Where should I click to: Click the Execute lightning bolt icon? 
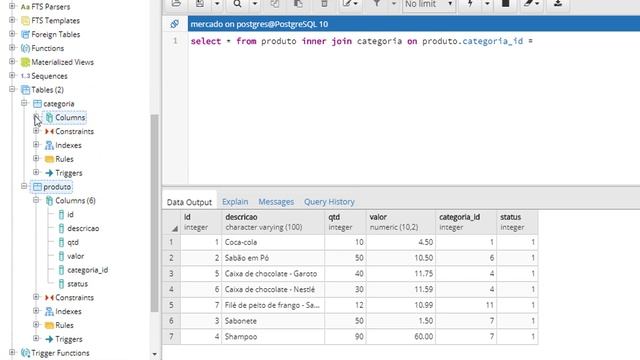pyautogui.click(x=470, y=4)
